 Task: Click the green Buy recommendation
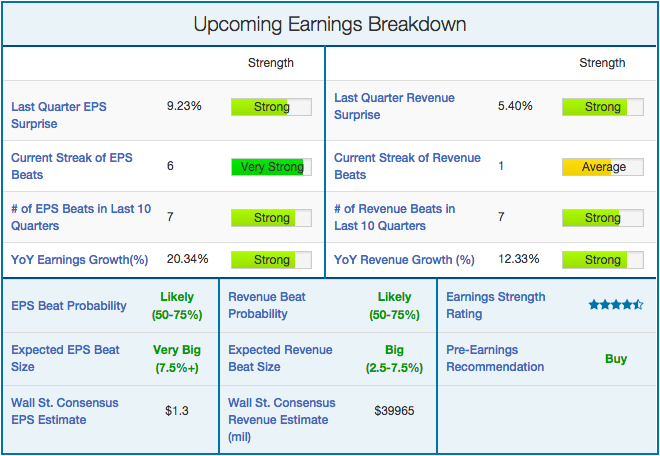[x=616, y=358]
